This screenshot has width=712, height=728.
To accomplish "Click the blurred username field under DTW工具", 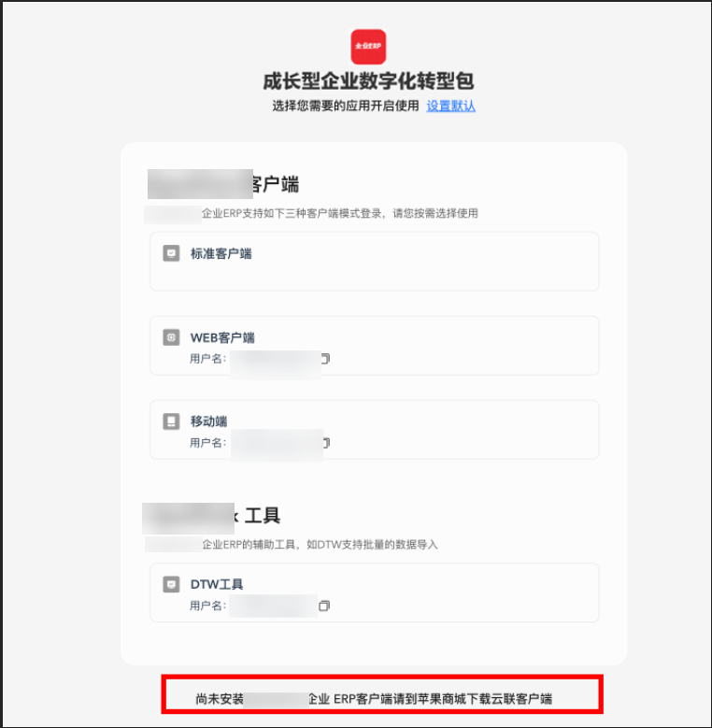I will tap(274, 606).
